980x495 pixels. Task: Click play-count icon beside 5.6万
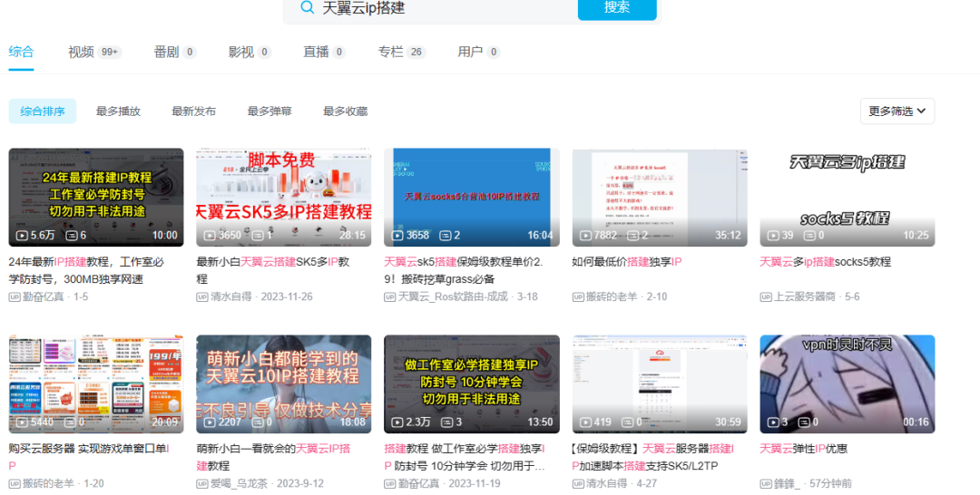click(22, 236)
